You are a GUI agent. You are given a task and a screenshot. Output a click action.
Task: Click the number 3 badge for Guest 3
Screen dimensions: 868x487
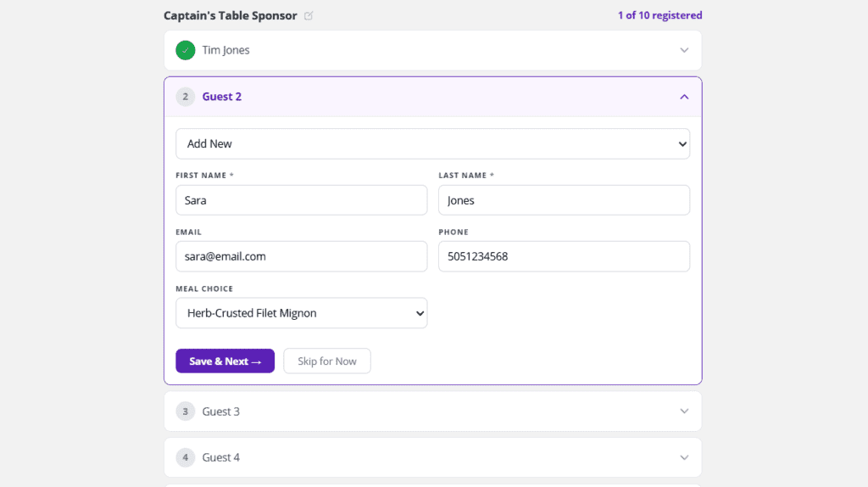point(186,411)
